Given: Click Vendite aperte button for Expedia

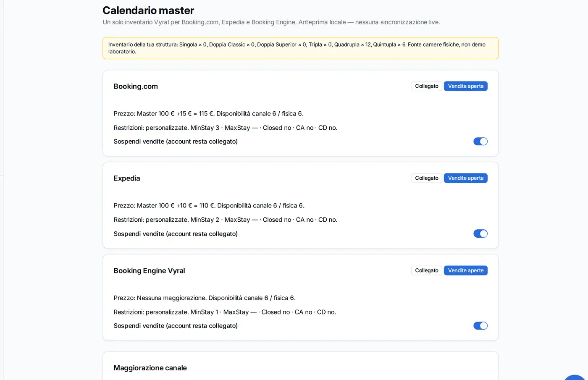Looking at the screenshot, I should click(466, 178).
